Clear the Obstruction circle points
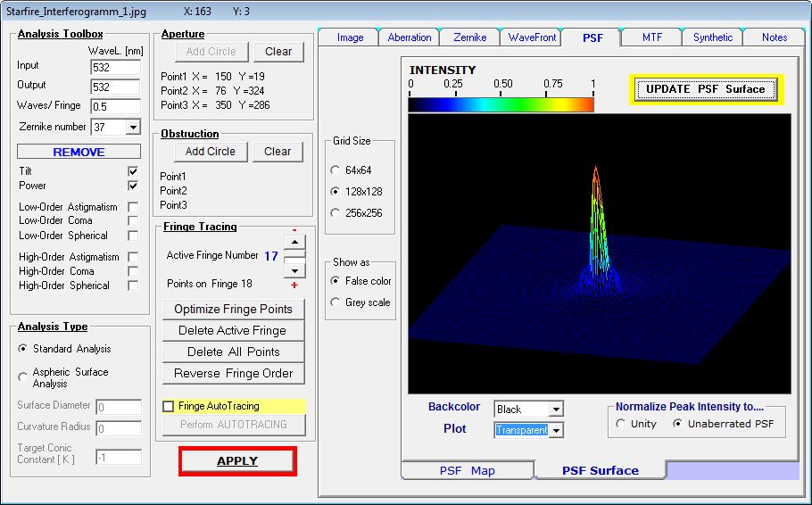The image size is (812, 505). pyautogui.click(x=278, y=152)
